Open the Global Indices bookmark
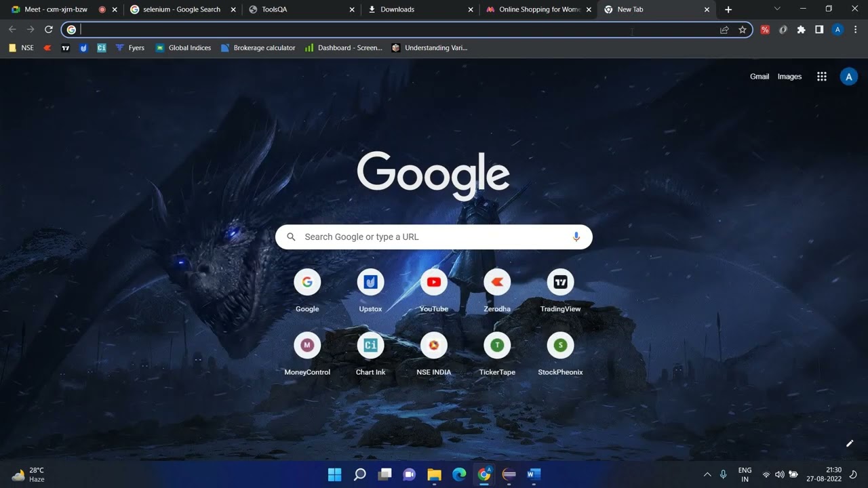Viewport: 868px width, 488px height. [183, 48]
